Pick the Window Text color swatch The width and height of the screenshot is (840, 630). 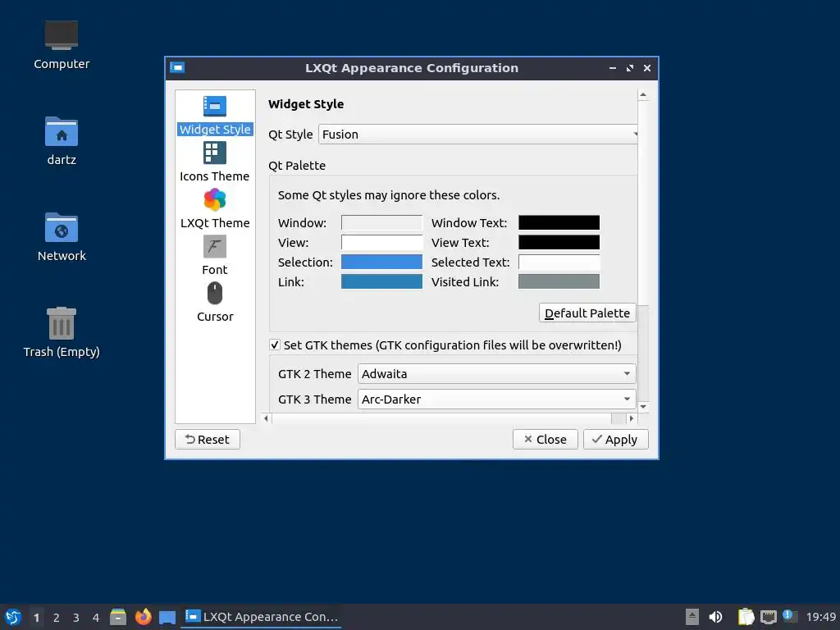(x=559, y=223)
